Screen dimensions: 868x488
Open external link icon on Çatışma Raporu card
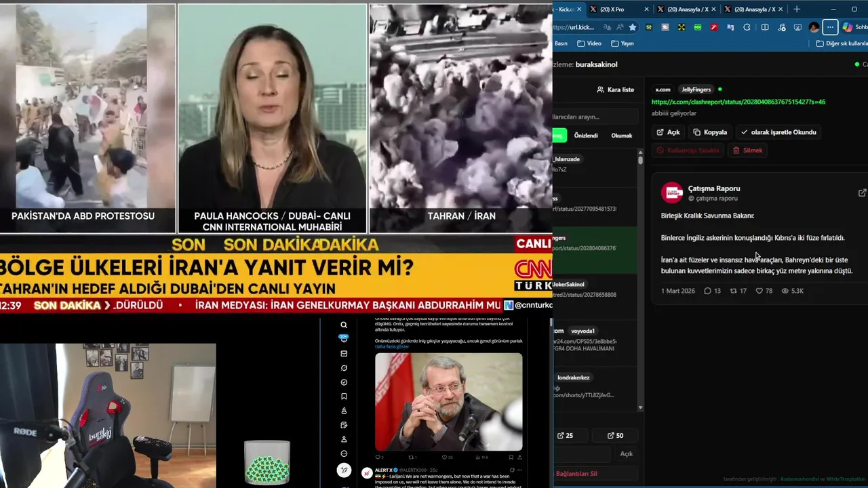pyautogui.click(x=862, y=192)
